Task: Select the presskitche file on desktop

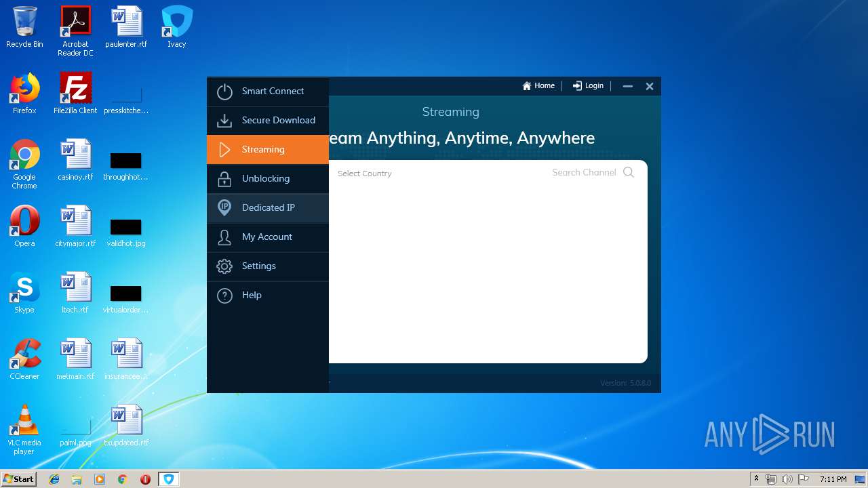Action: (x=126, y=99)
